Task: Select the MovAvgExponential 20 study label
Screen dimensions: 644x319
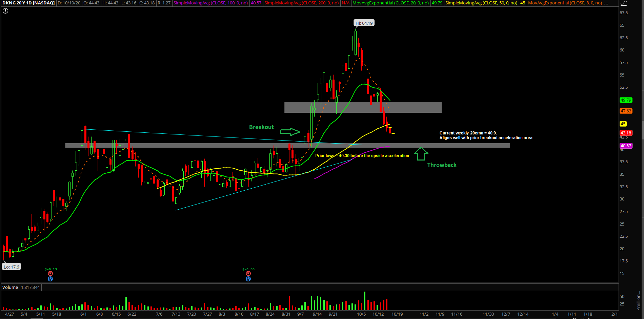Action: 391,3
